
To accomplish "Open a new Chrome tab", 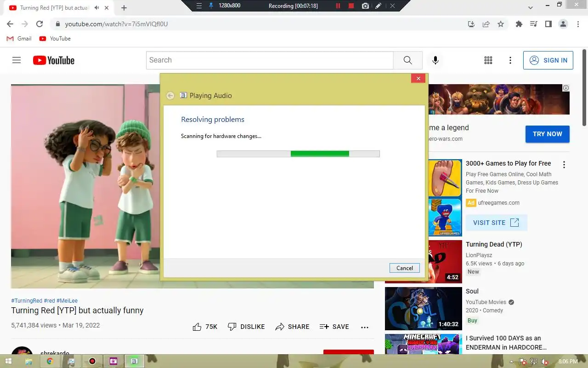I will point(124,8).
